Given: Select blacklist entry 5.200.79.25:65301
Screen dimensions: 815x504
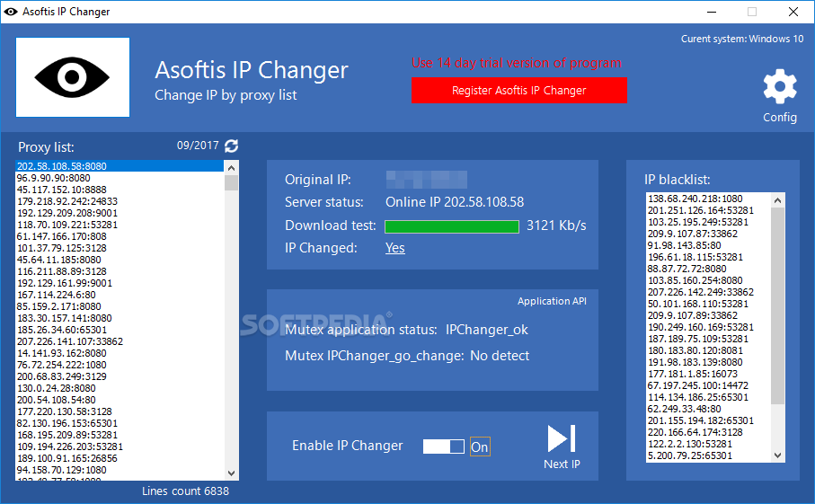Looking at the screenshot, I should [x=708, y=455].
